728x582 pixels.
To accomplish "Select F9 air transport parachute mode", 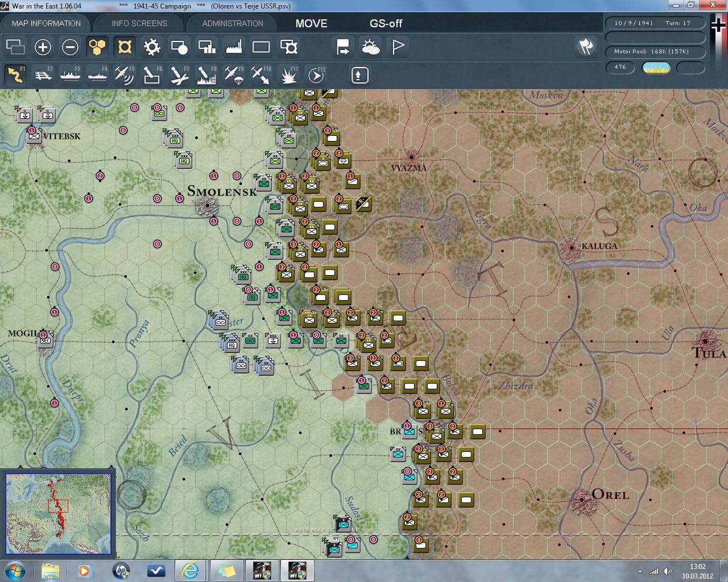I will [x=234, y=75].
